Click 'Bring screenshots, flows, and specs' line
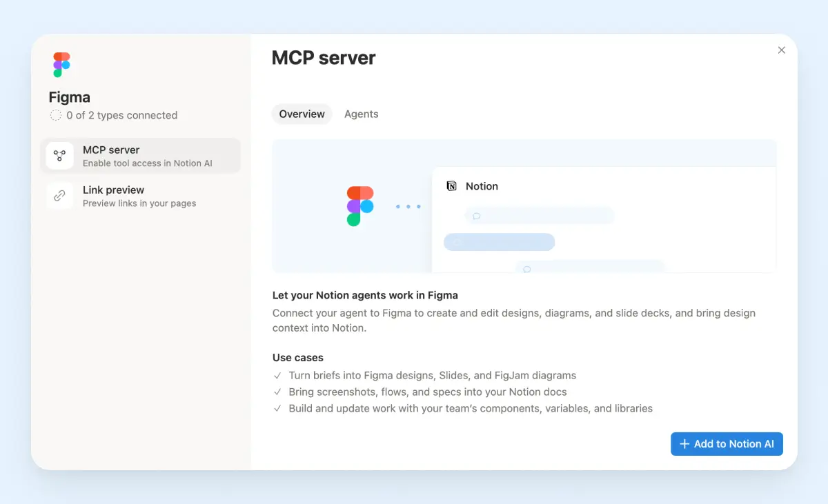The width and height of the screenshot is (828, 504). pos(428,392)
